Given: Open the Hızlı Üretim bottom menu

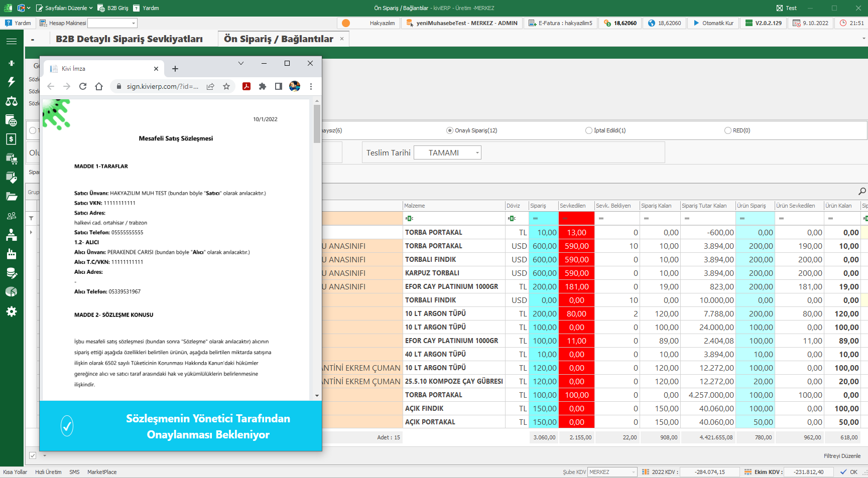Looking at the screenshot, I should point(48,472).
